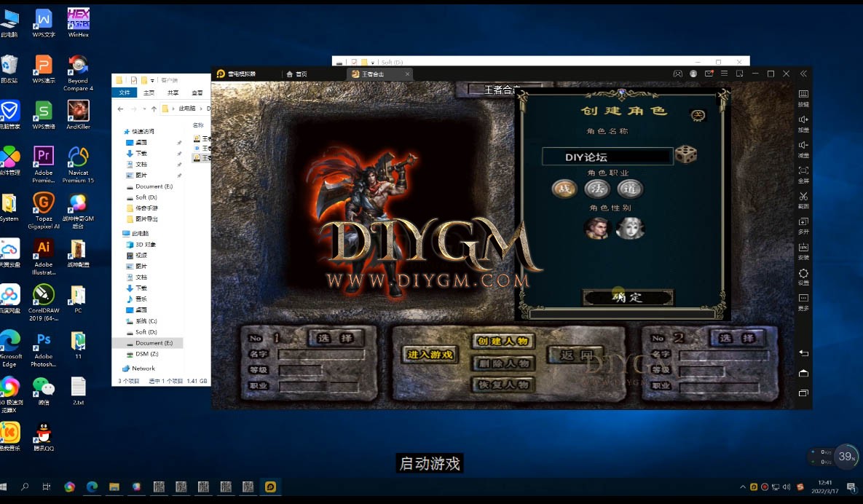Image resolution: width=863 pixels, height=504 pixels.
Task: Tap the Android recent apps icon in sidebar
Action: point(803,393)
